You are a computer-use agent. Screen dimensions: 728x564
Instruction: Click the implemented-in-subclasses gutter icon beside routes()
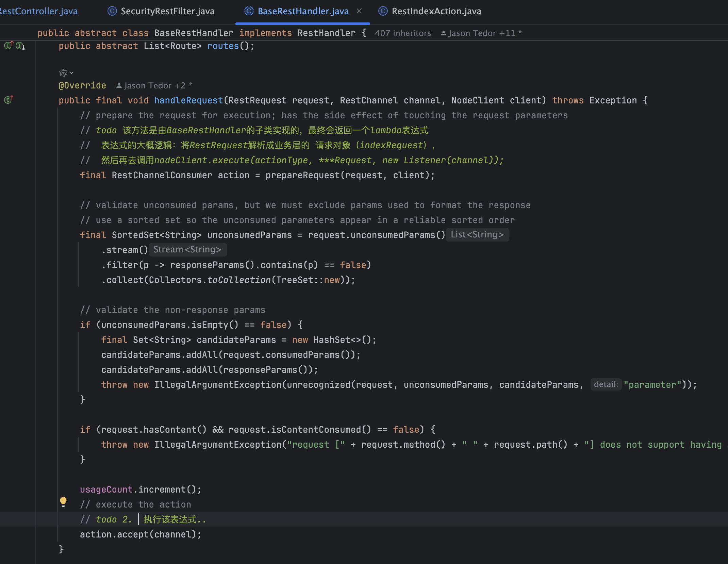(x=20, y=46)
